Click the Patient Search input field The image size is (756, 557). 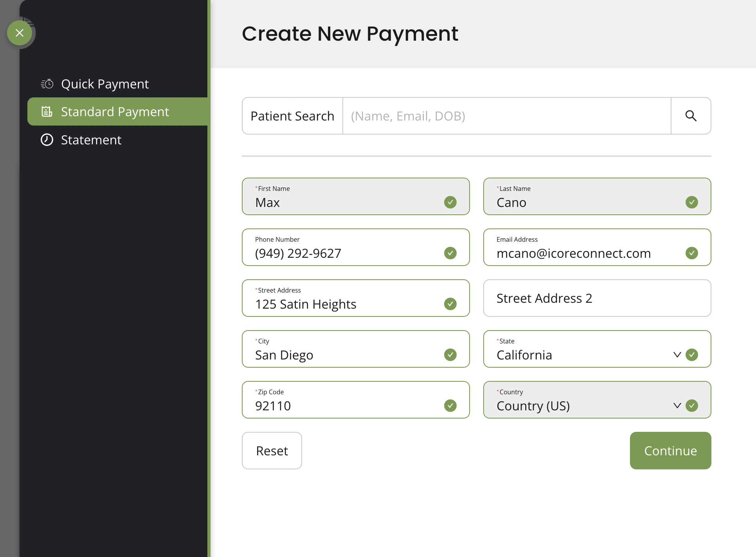pyautogui.click(x=505, y=116)
